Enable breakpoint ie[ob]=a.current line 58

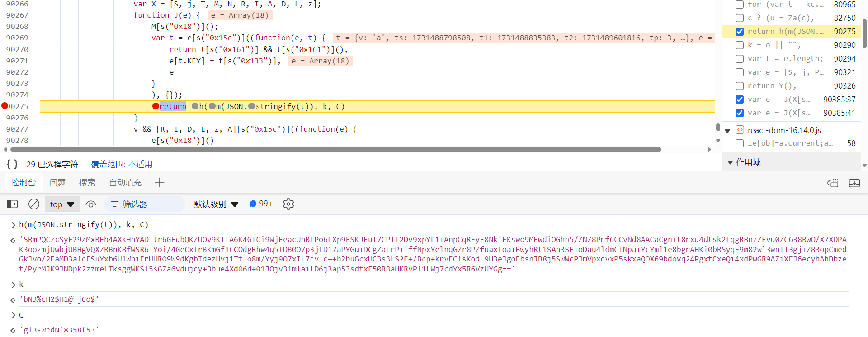[740, 143]
